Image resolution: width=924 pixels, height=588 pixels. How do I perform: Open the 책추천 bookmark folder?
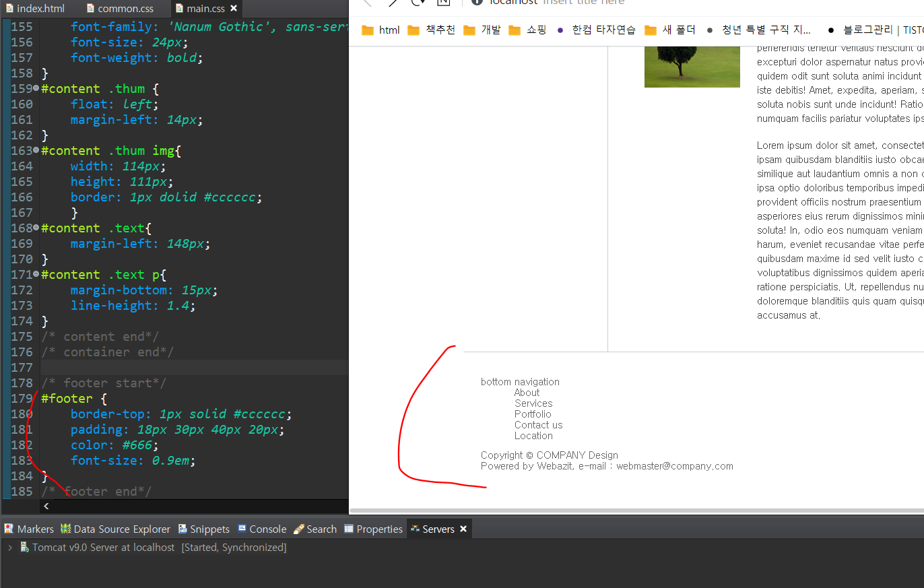432,30
